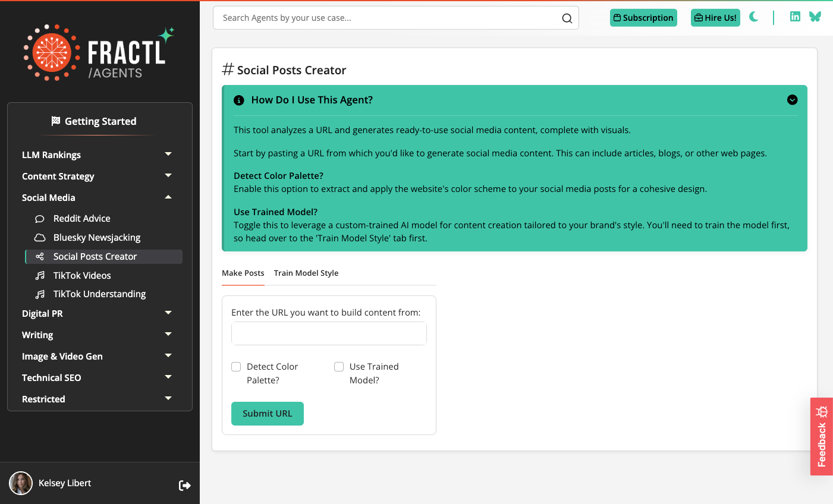This screenshot has height=504, width=833.
Task: Switch to the Train Model Style tab
Action: tap(306, 273)
